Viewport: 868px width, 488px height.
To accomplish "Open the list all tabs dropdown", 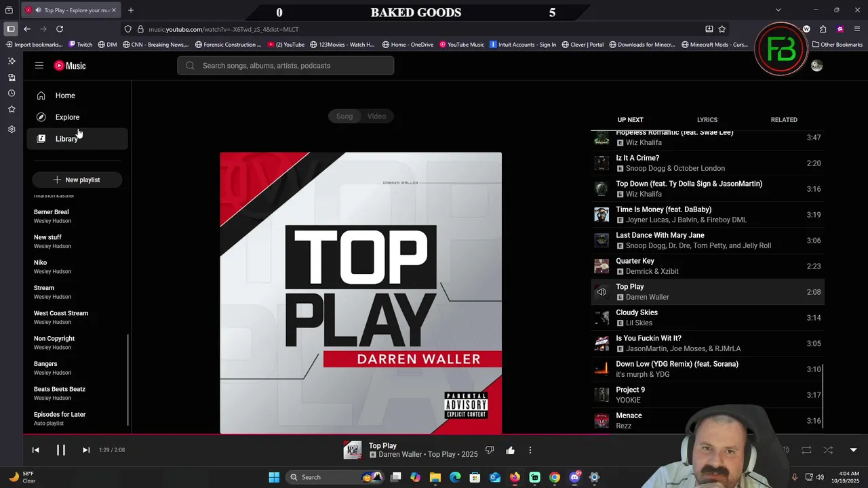I will pyautogui.click(x=778, y=10).
